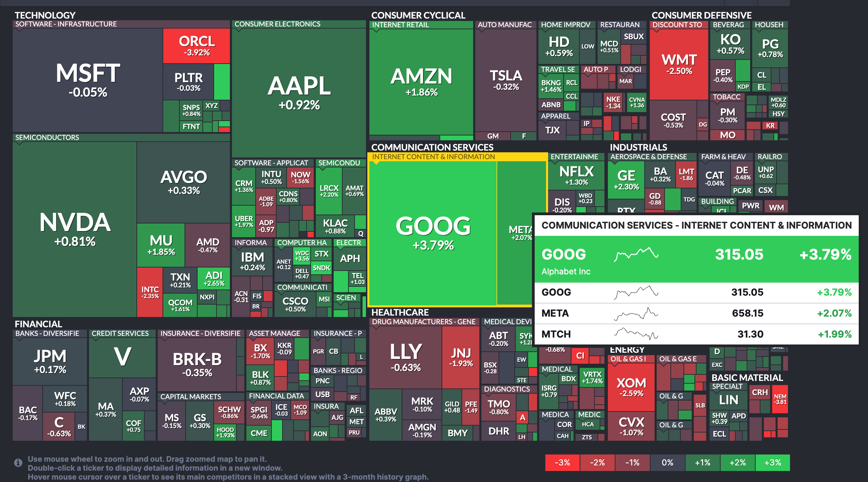The image size is (868, 482).
Task: Click the info icon beside the usage hints
Action: (18, 463)
